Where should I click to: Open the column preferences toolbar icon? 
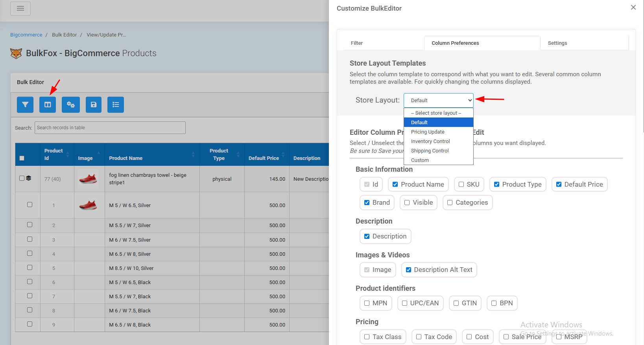coord(48,105)
